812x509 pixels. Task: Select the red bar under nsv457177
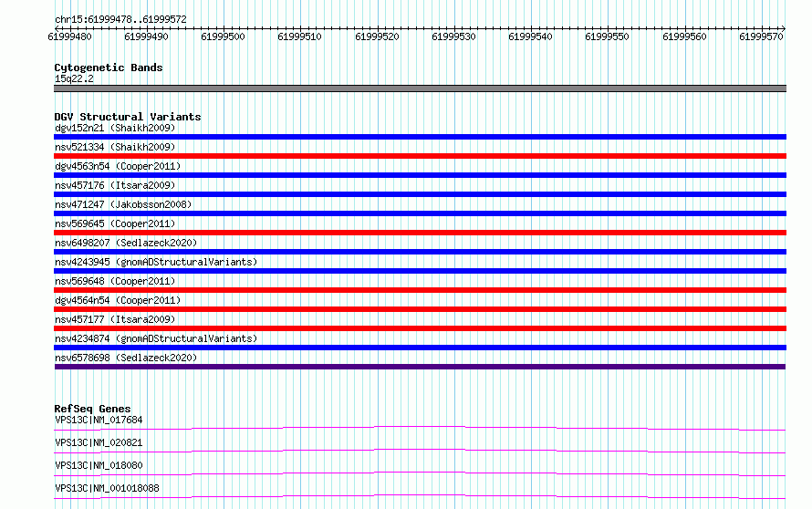click(420, 328)
